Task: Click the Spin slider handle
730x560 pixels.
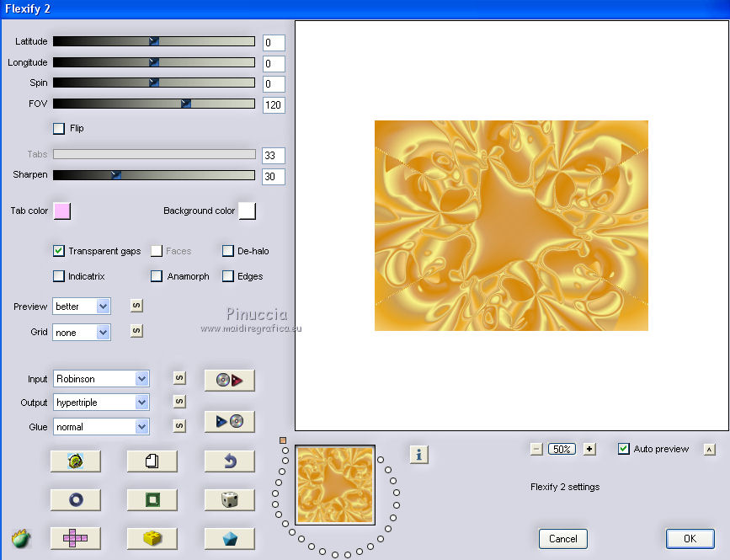Action: pyautogui.click(x=154, y=83)
